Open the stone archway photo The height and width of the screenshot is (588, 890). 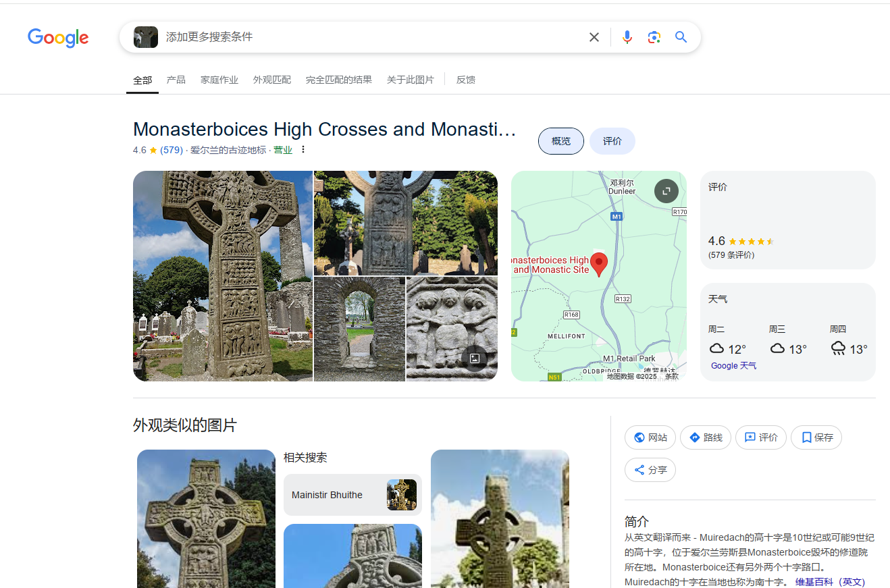tap(359, 329)
